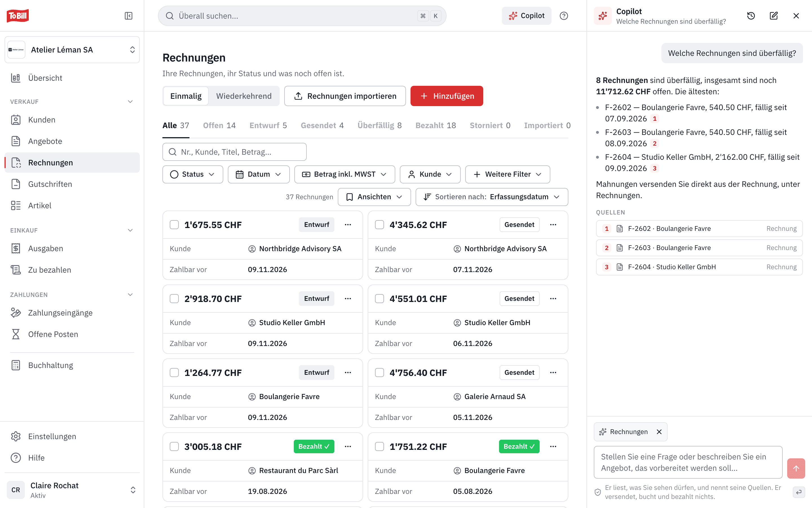This screenshot has height=508, width=812.
Task: Select the 2'918.70 CHF invoice checkbox
Action: coord(174,299)
